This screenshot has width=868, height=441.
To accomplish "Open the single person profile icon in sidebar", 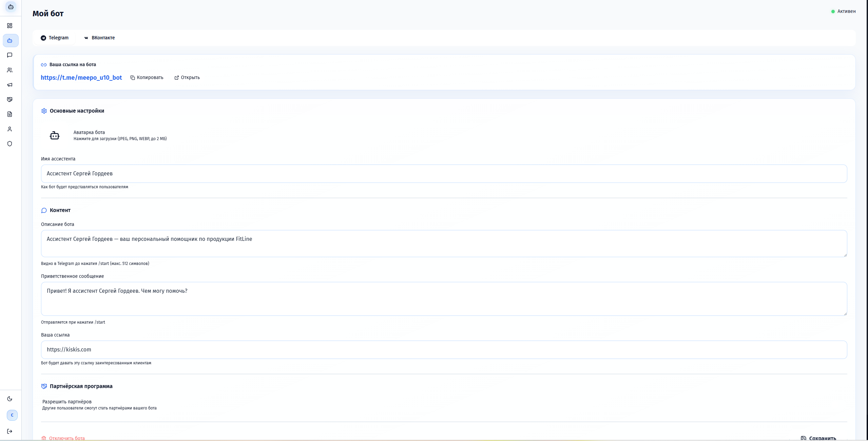I will tap(10, 129).
